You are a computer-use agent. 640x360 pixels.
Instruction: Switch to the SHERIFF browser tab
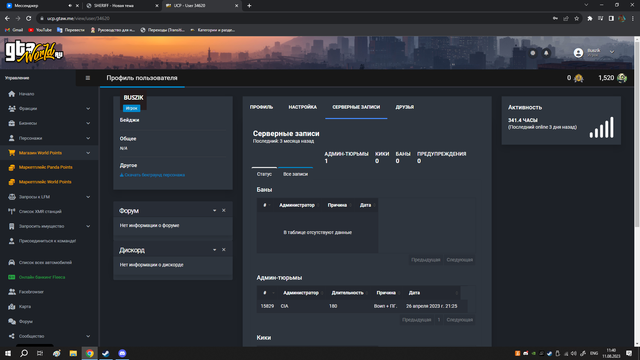coord(122,6)
